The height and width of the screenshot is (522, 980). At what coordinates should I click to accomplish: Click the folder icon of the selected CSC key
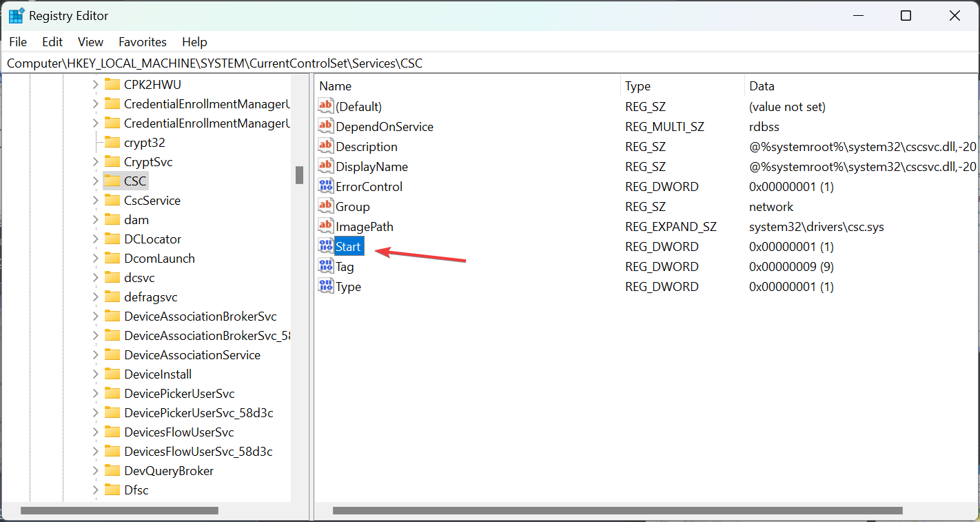[112, 181]
